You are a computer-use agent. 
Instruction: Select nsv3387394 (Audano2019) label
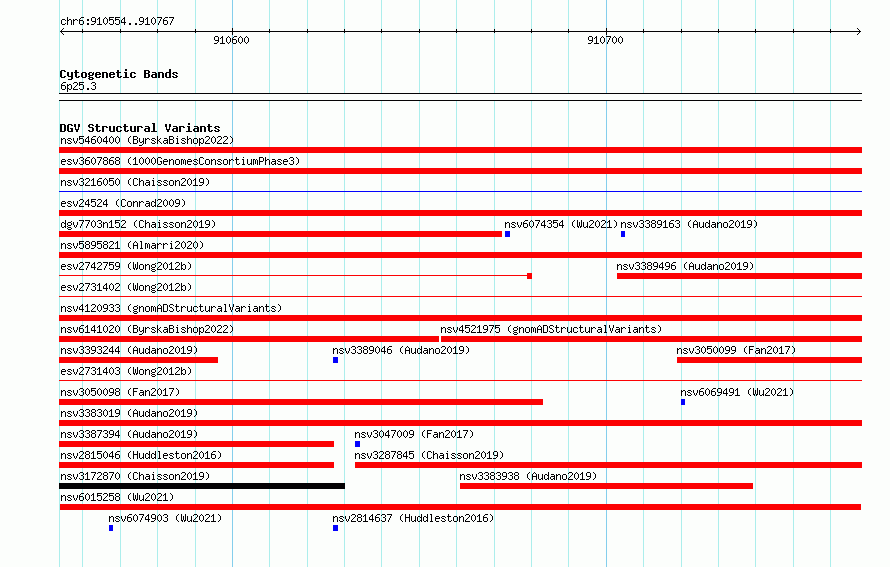click(x=129, y=434)
